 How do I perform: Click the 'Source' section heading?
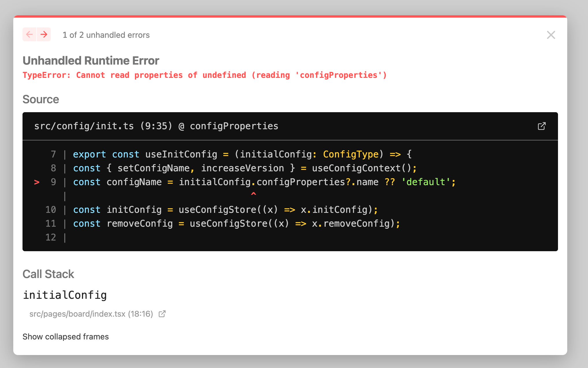[41, 99]
